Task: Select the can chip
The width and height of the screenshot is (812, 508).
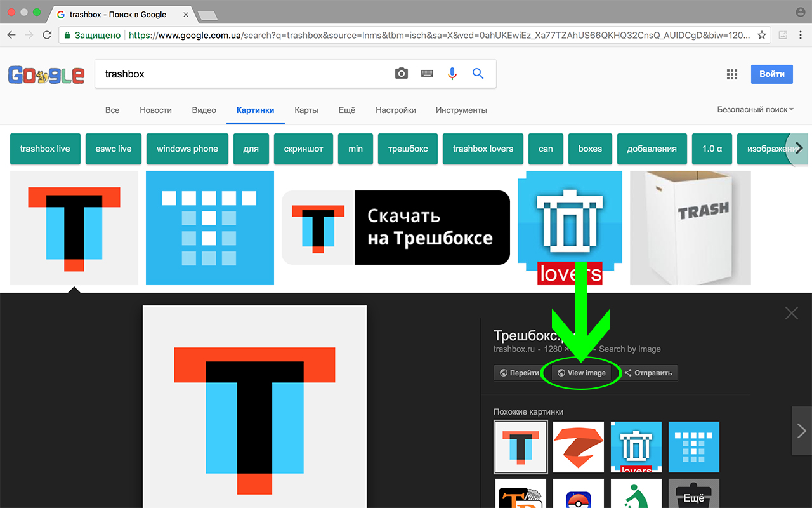Action: click(546, 149)
